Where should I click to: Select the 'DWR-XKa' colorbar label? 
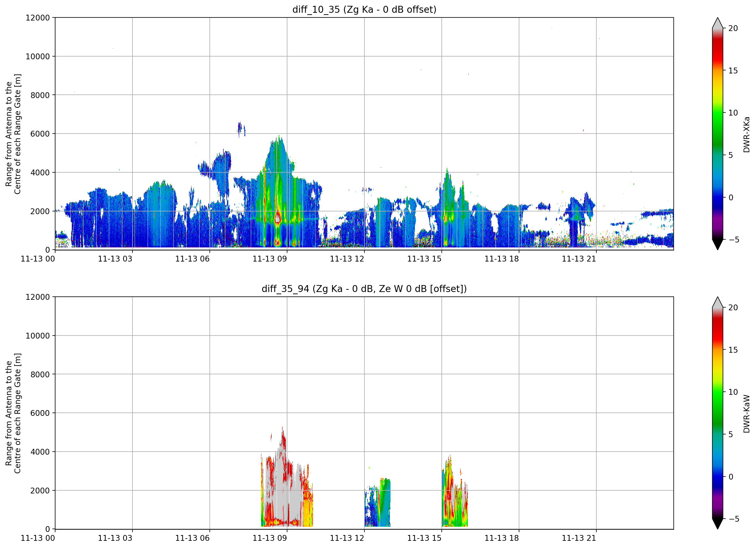click(746, 134)
